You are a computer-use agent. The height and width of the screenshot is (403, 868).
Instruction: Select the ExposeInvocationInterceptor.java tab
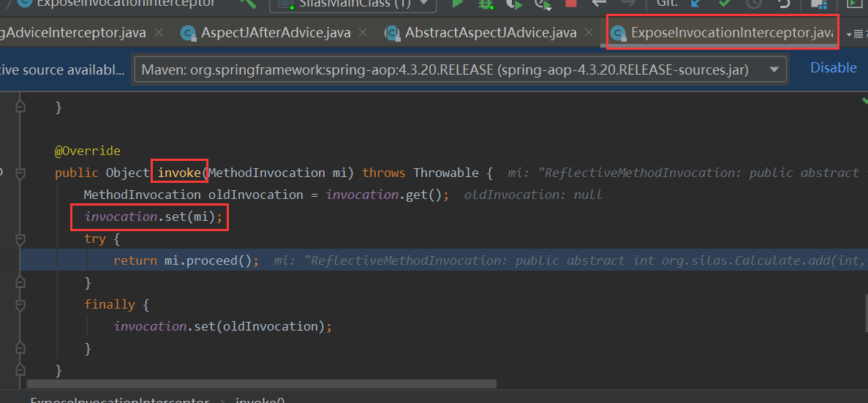pos(732,33)
